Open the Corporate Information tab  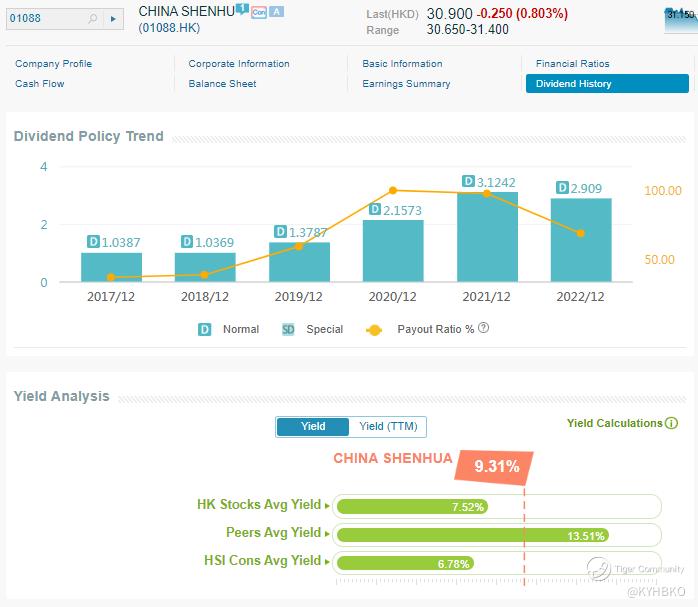click(239, 64)
